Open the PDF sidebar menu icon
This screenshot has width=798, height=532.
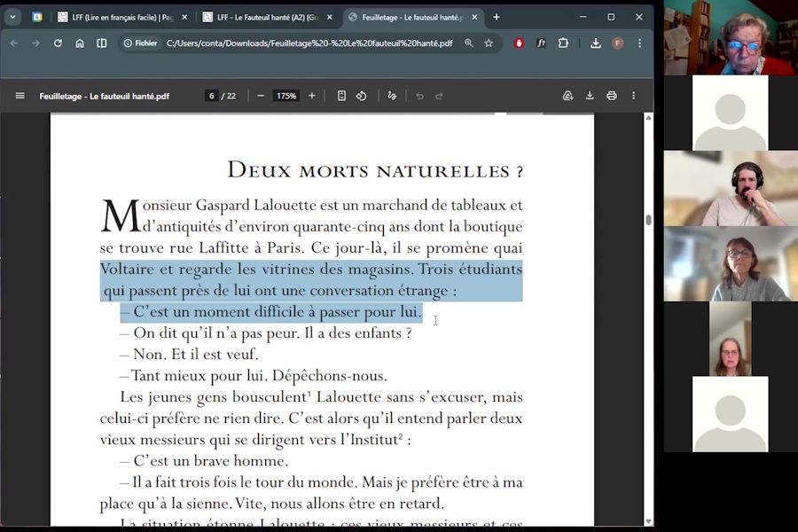pos(20,96)
